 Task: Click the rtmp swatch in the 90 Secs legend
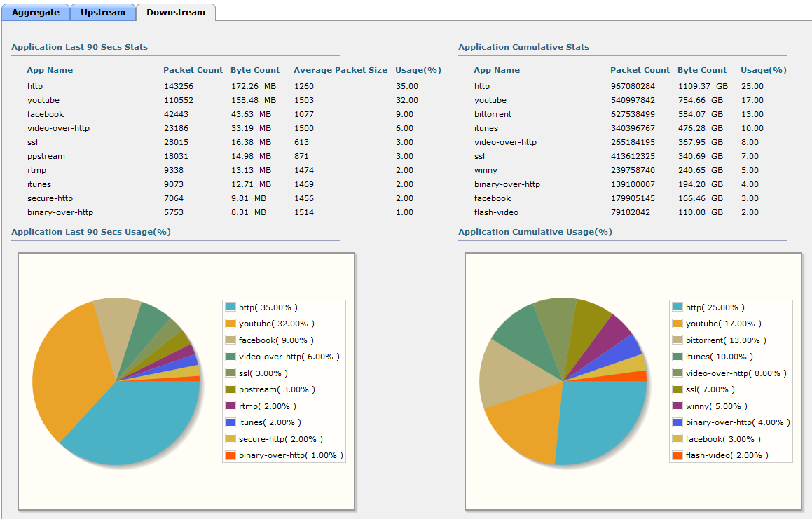coord(230,406)
